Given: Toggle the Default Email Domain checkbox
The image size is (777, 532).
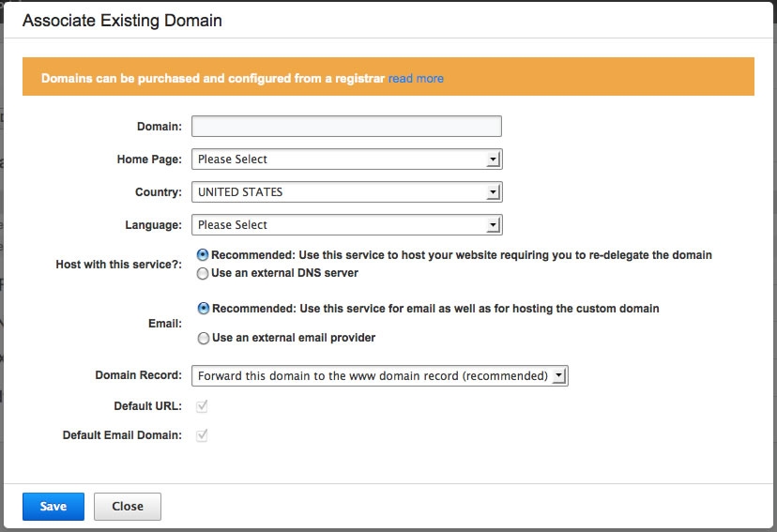Looking at the screenshot, I should pos(202,435).
